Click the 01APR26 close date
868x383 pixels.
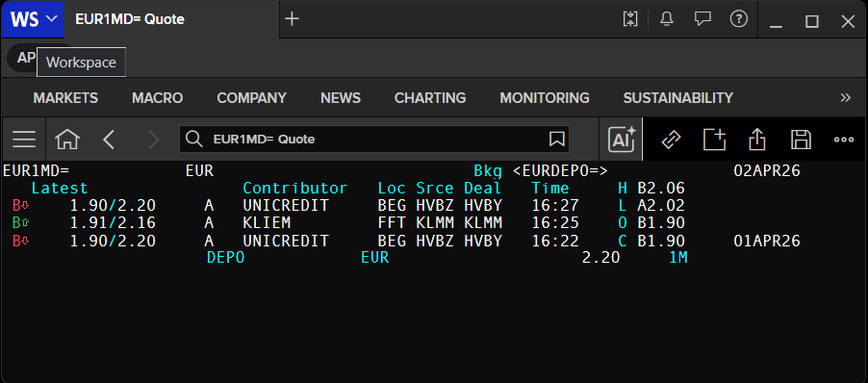(x=767, y=241)
